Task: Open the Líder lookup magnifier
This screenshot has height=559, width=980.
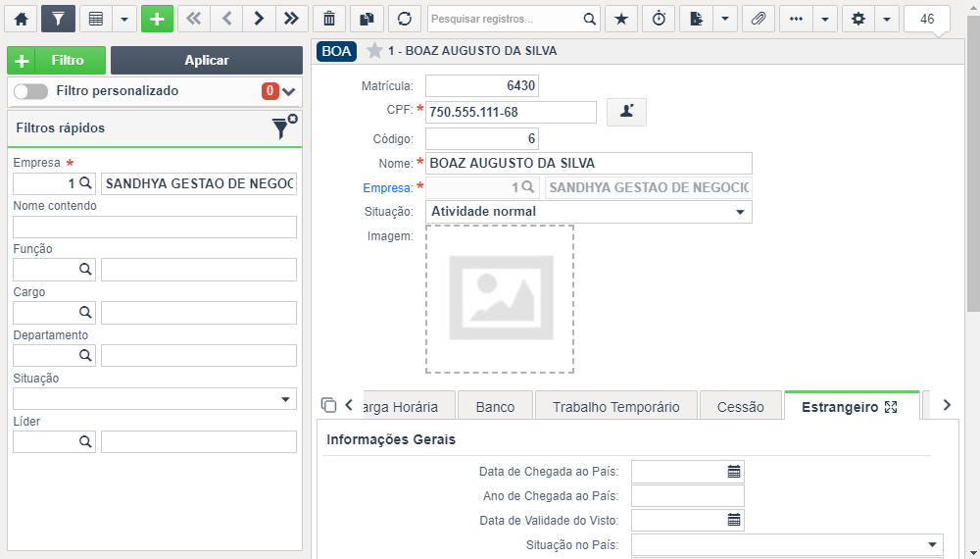Action: [x=85, y=442]
